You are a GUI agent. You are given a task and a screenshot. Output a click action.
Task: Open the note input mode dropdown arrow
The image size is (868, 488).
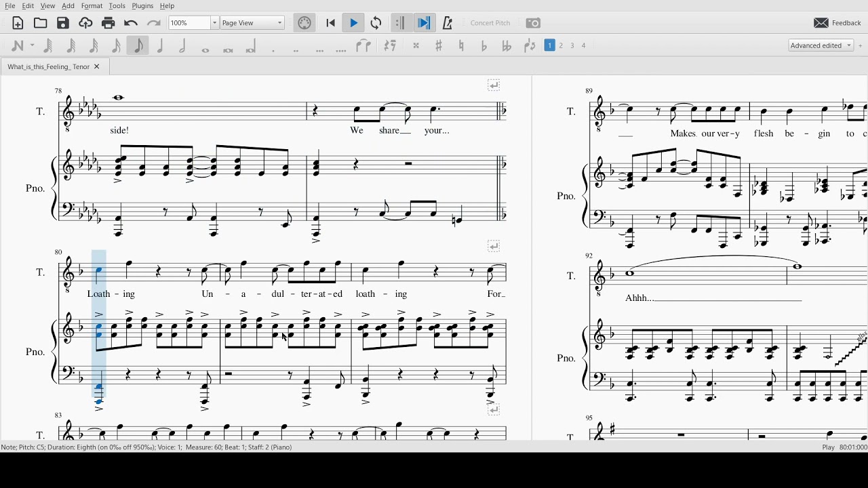coord(32,45)
